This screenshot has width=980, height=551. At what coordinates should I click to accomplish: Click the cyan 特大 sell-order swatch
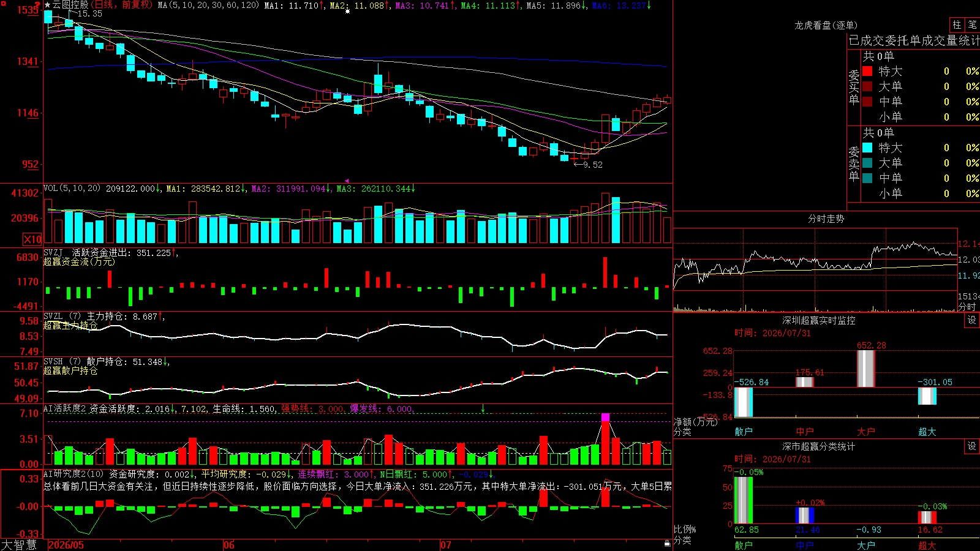[867, 148]
